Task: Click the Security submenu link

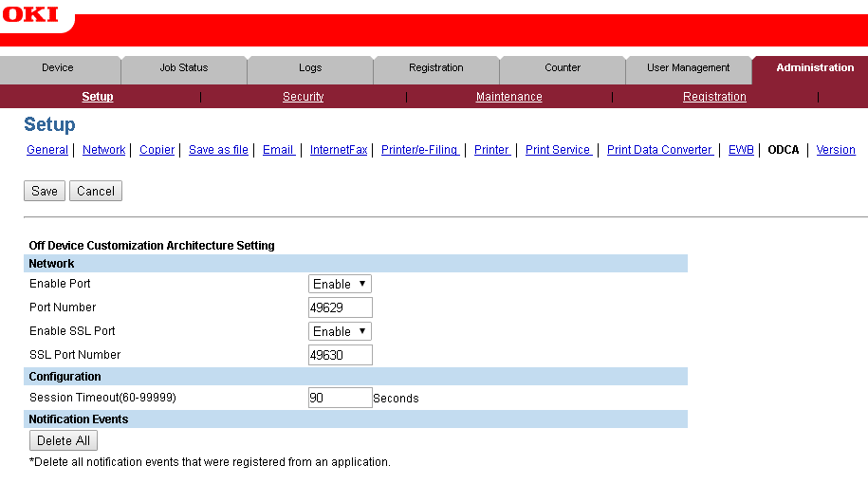Action: click(304, 97)
